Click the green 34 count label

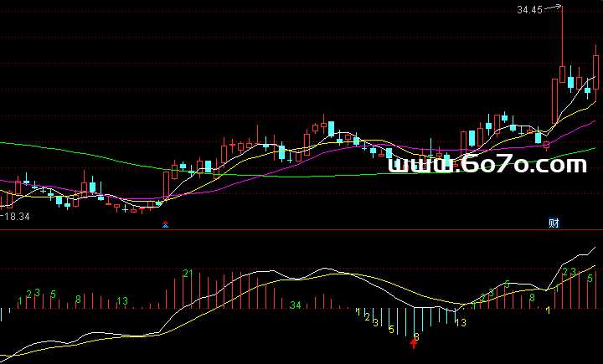(295, 305)
